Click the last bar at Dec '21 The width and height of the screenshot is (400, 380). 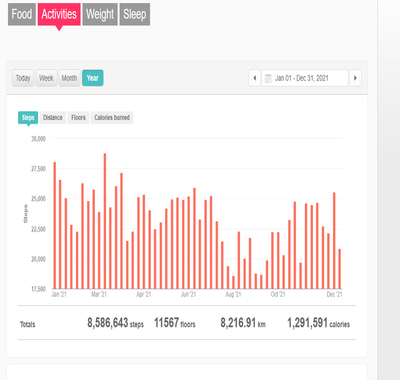(x=340, y=269)
